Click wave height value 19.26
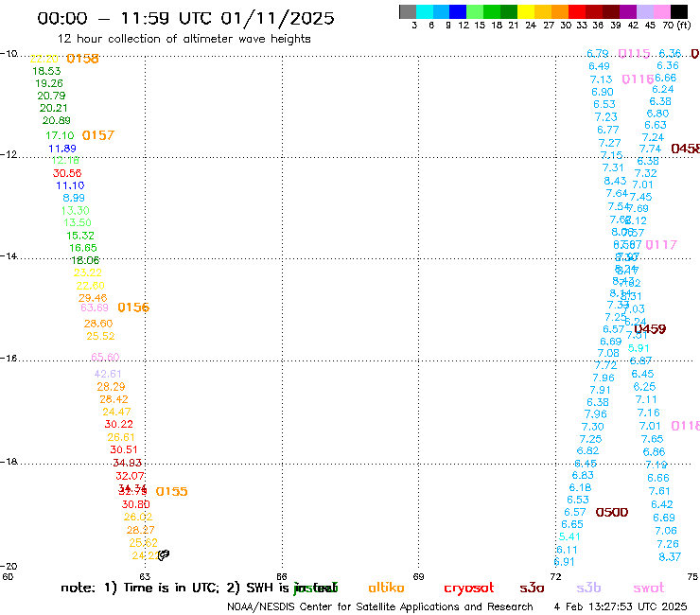 pyautogui.click(x=49, y=83)
